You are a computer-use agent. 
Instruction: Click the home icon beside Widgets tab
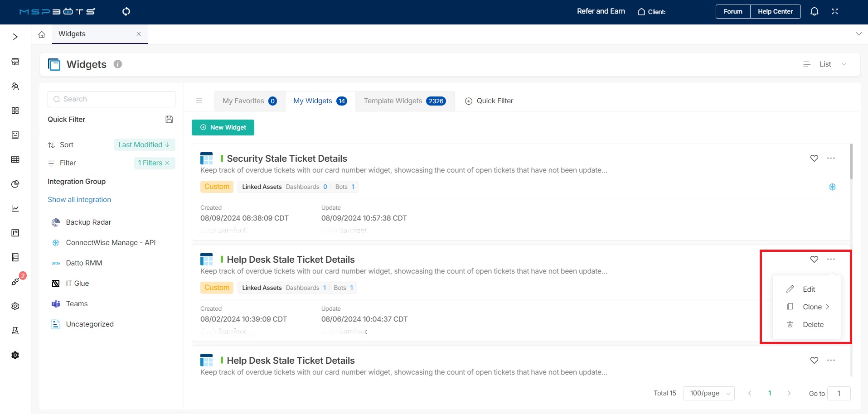(x=42, y=34)
